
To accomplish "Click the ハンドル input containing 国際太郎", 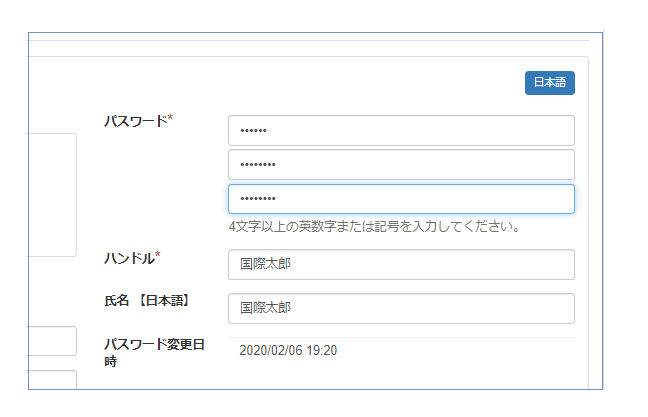I will pos(400,265).
